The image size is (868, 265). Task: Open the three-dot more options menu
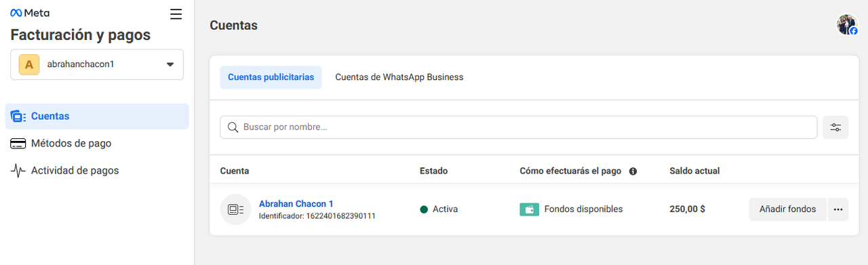(x=838, y=209)
